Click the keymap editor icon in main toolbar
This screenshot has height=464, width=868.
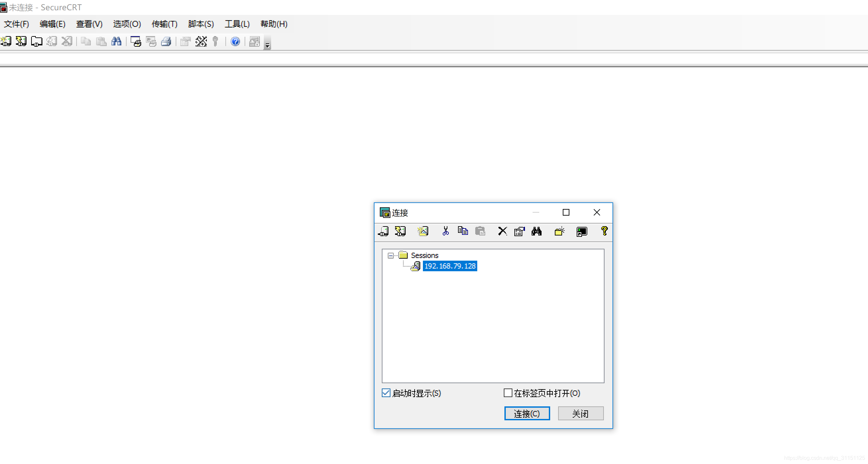coord(201,41)
